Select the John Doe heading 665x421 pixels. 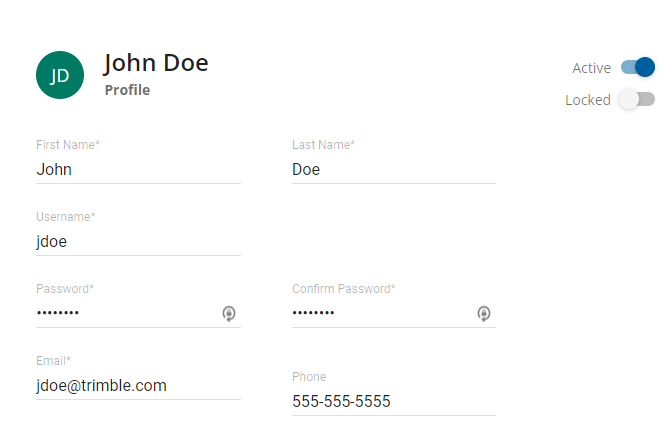(x=156, y=63)
